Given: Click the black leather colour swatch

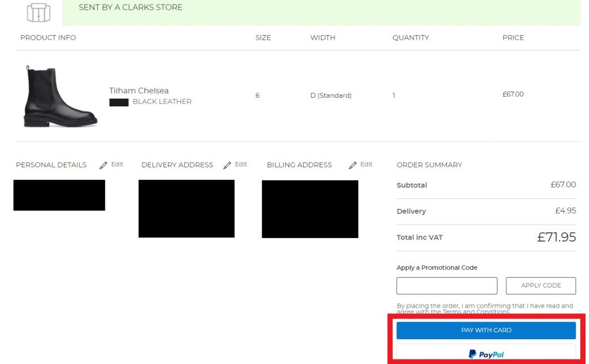Looking at the screenshot, I should pos(118,102).
